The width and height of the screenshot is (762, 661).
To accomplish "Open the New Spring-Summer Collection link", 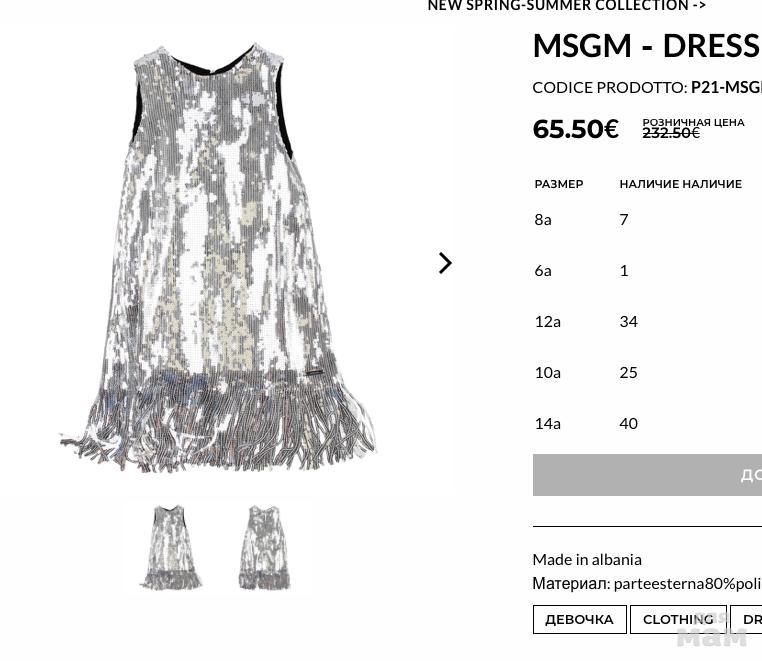I will click(x=566, y=6).
